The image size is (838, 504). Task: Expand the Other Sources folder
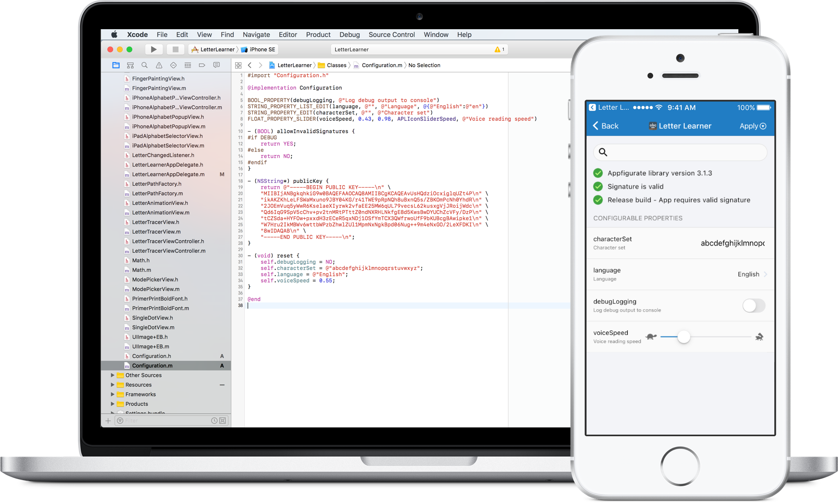tap(113, 375)
